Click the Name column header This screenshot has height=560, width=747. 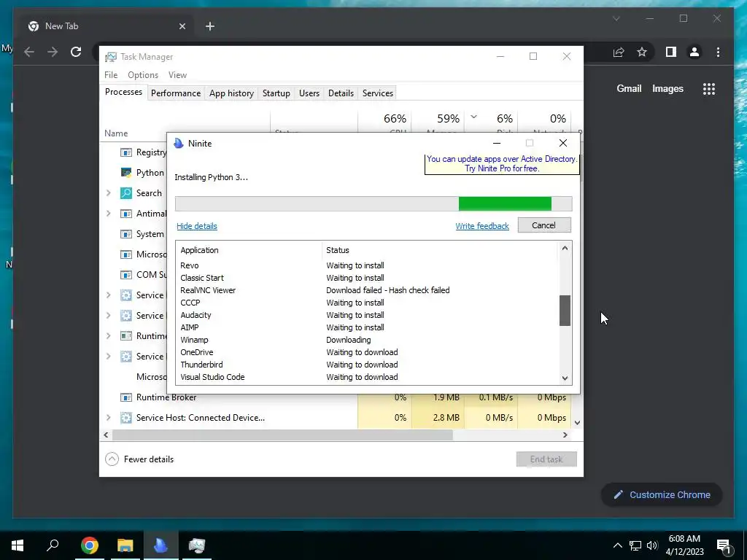click(x=116, y=133)
